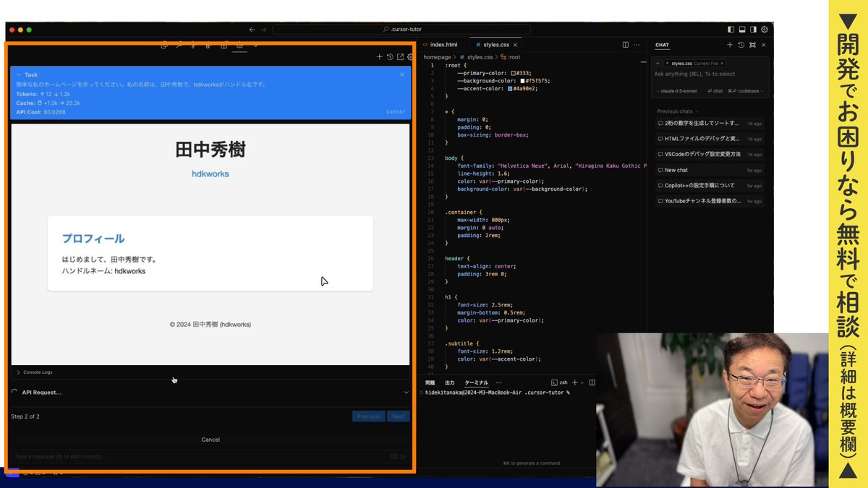
Task: Go back with the title bar arrow
Action: tap(252, 30)
